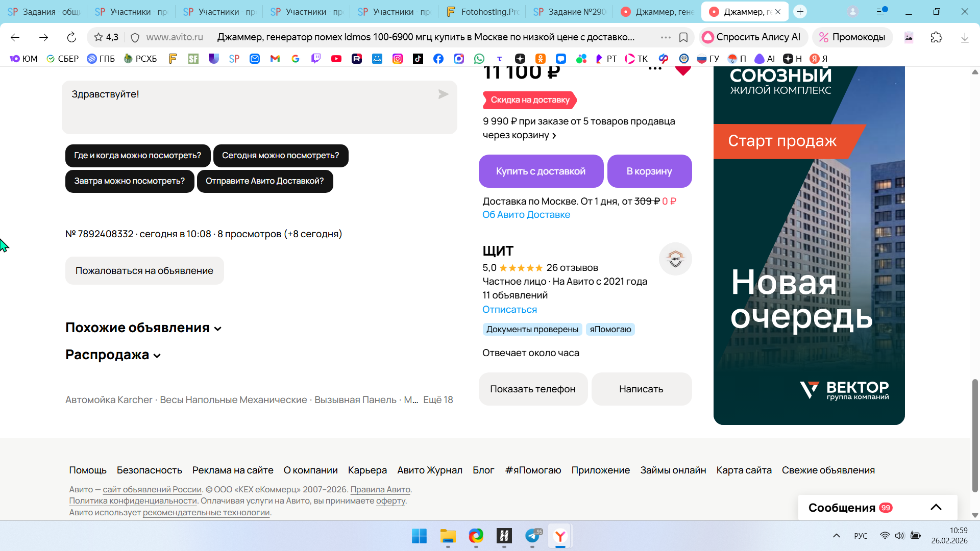Viewport: 980px width, 551px height.
Task: Open WhatsApp bookmark icon in bookmarks bar
Action: [479, 59]
